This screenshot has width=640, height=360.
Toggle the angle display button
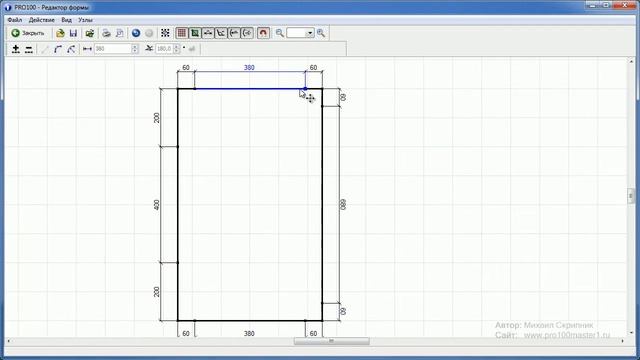pyautogui.click(x=221, y=33)
